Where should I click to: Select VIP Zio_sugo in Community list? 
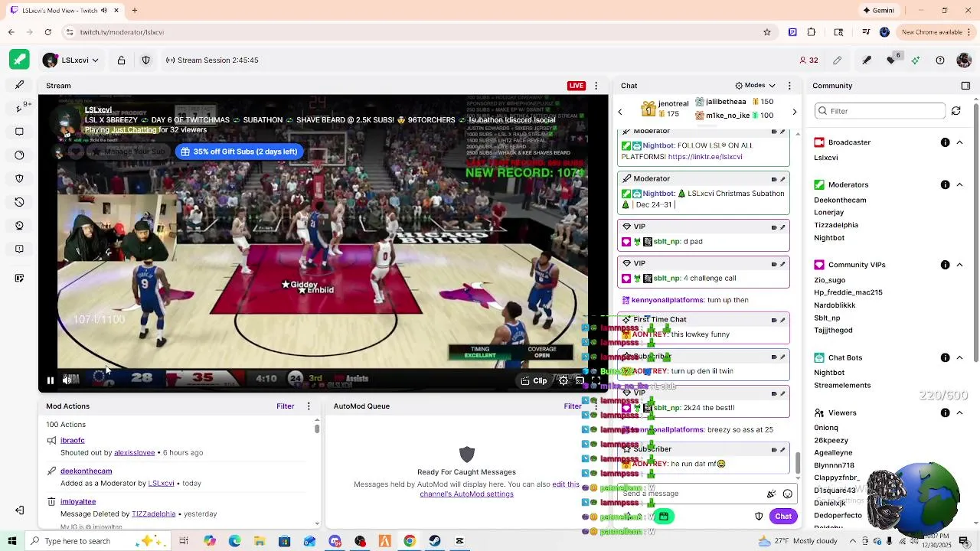pos(829,280)
